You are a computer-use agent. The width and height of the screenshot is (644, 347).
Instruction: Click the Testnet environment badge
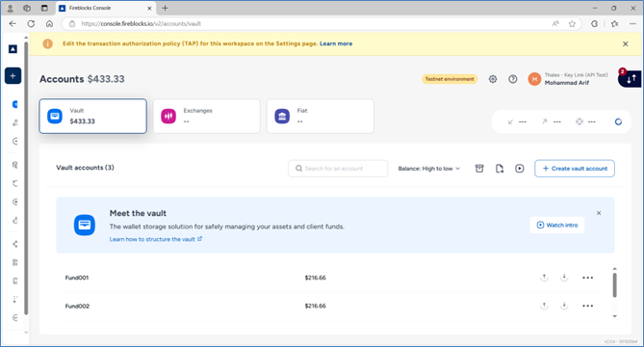pos(450,79)
